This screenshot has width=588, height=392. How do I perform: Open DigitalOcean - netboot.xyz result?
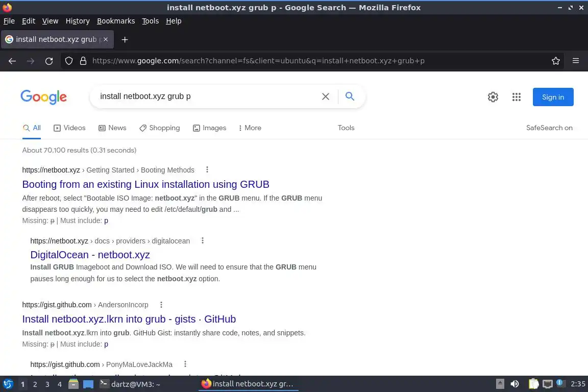point(90,255)
